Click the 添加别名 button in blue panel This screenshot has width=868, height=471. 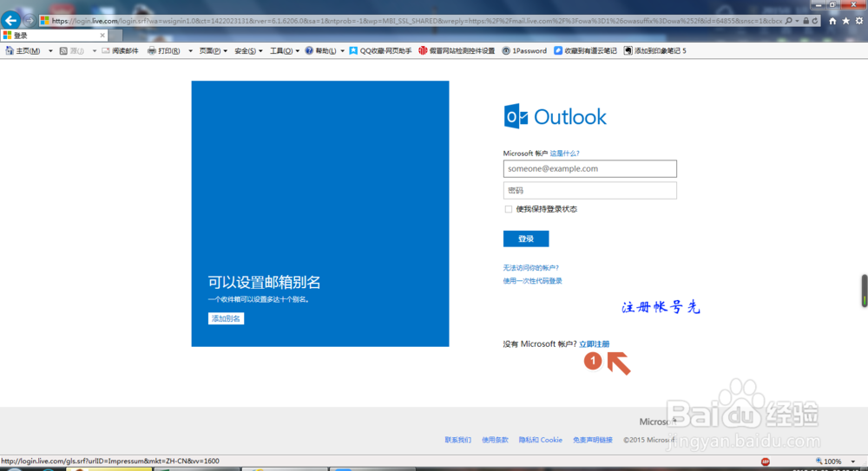tap(226, 318)
